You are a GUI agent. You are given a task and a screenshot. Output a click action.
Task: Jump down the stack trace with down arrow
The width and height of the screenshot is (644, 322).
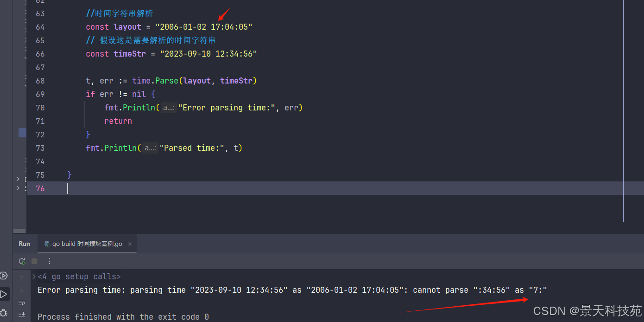22,290
